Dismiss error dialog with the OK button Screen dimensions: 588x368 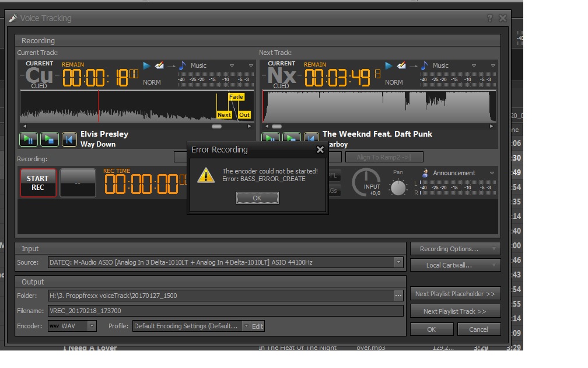pyautogui.click(x=257, y=198)
